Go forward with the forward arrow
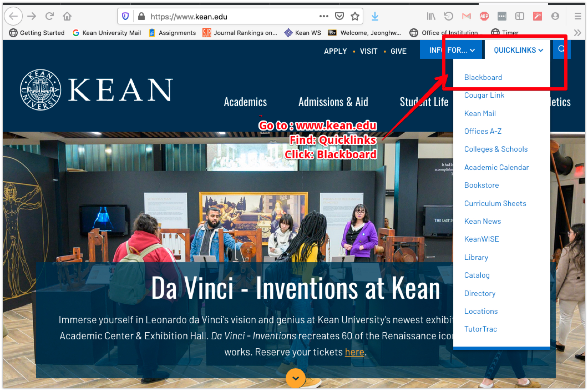This screenshot has width=588, height=391. pyautogui.click(x=32, y=16)
